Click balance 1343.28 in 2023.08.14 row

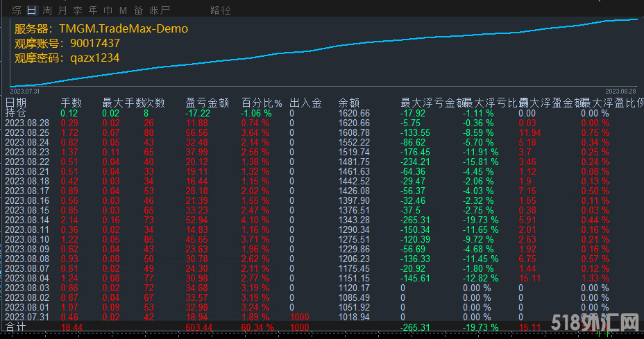point(354,220)
